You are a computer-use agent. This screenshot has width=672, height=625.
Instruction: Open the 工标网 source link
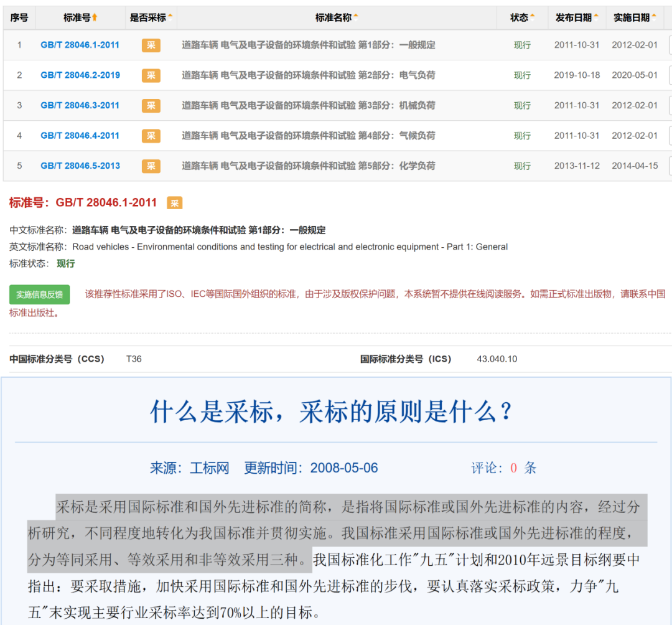click(209, 468)
